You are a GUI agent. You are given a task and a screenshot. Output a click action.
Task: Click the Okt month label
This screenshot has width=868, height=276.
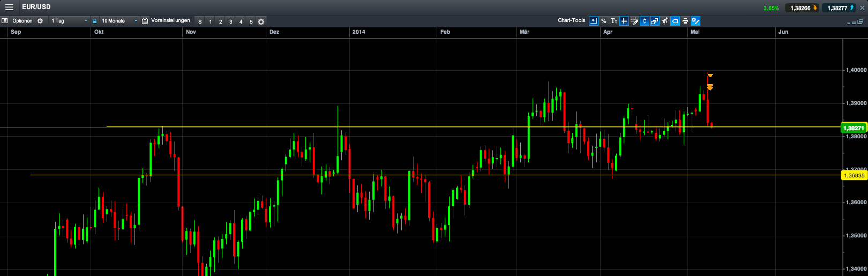click(99, 32)
